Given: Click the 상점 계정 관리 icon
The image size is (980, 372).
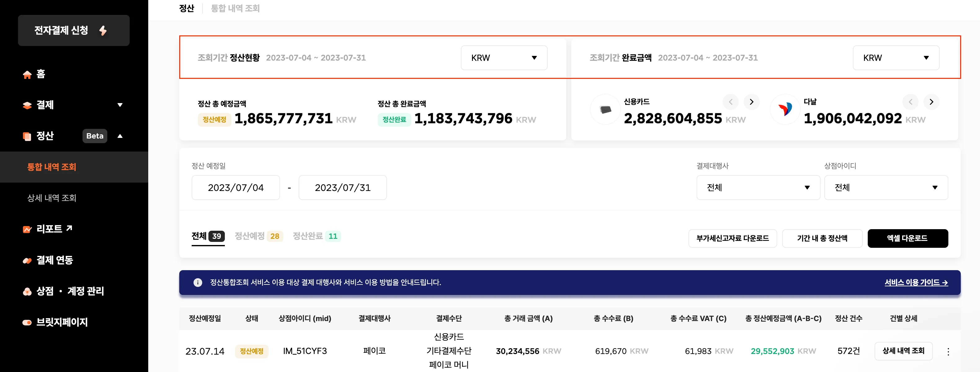Looking at the screenshot, I should (27, 292).
